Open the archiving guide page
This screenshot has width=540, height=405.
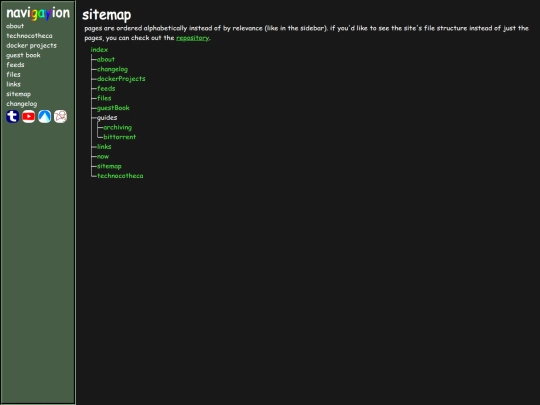pyautogui.click(x=117, y=127)
